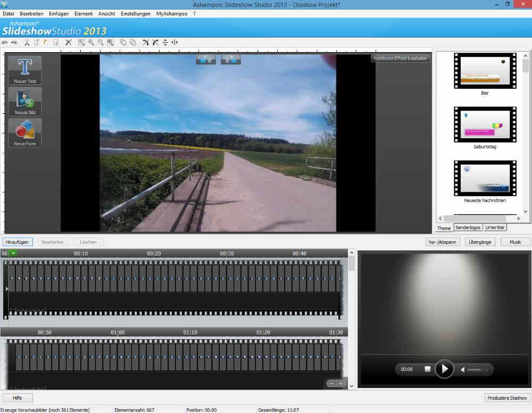Click the Produziere Diashow button
532x413 pixels.
(508, 398)
